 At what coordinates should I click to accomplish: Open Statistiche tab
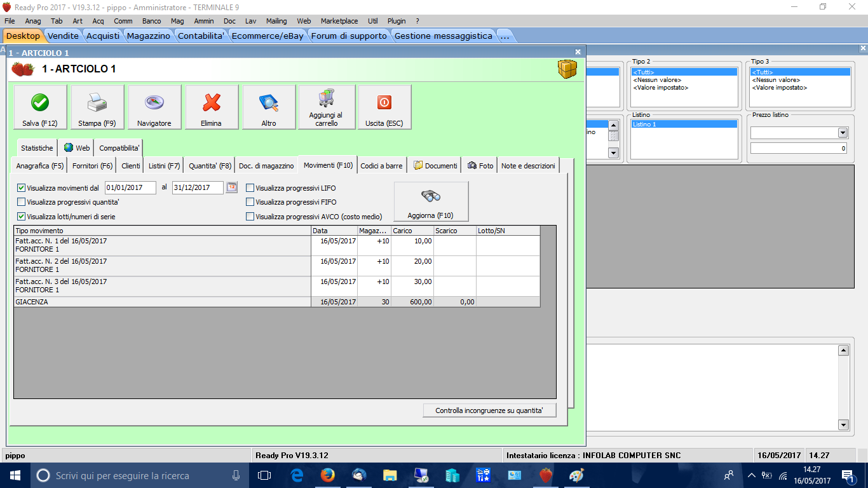37,148
